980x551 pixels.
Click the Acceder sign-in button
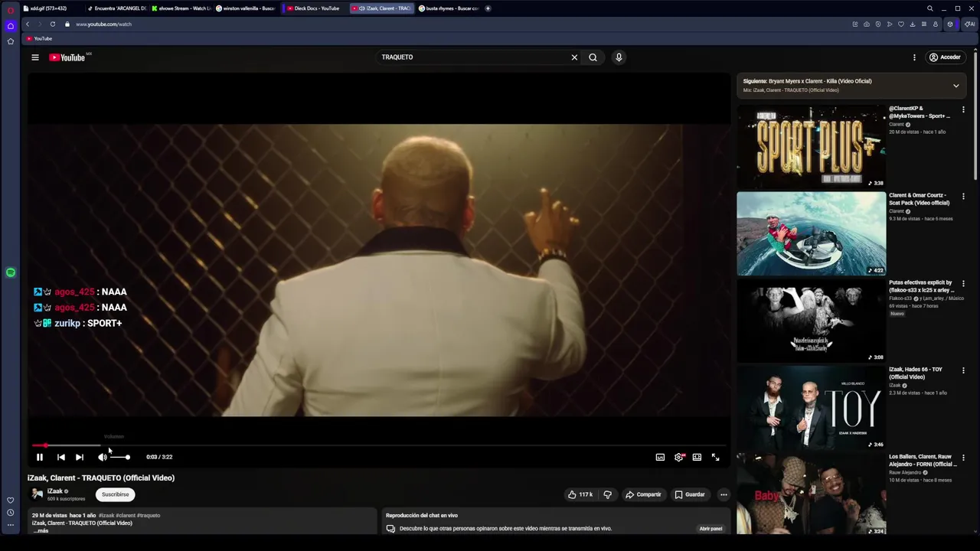coord(945,57)
